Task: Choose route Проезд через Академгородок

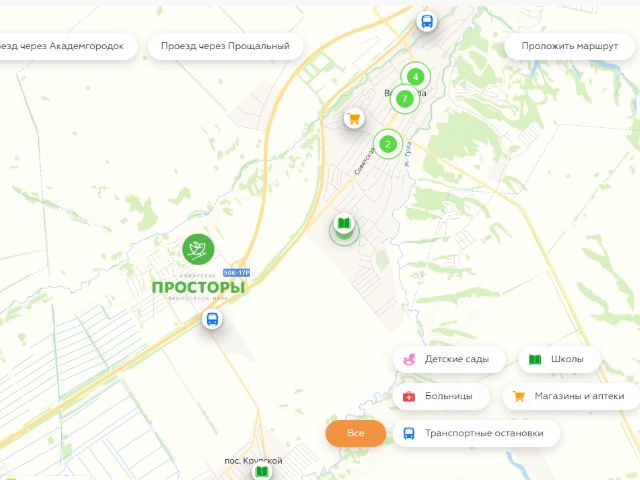Action: click(x=65, y=46)
